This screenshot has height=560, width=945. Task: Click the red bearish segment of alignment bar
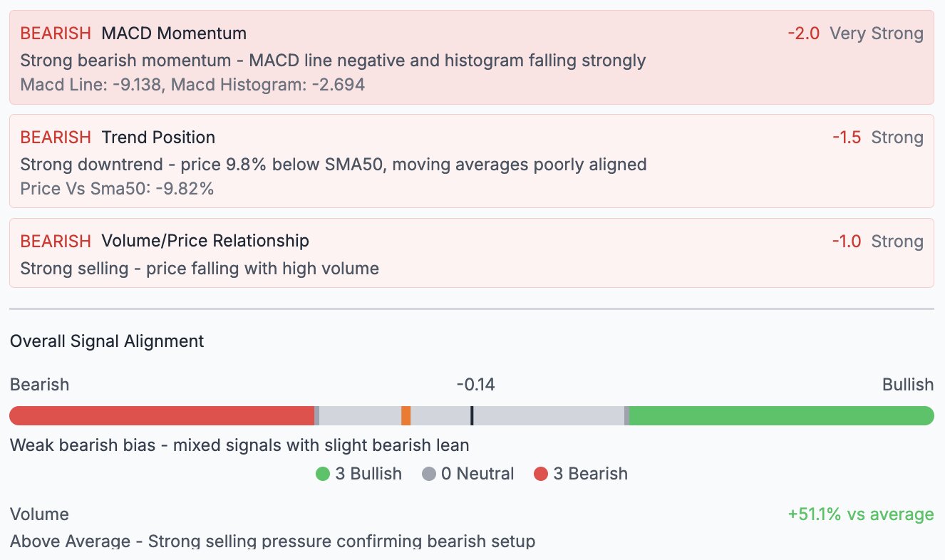(x=162, y=415)
